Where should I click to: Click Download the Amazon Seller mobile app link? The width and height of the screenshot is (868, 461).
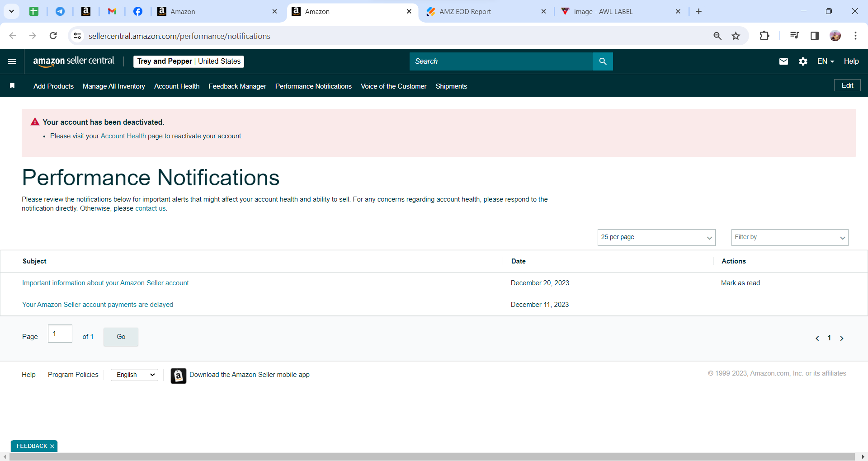(x=250, y=375)
